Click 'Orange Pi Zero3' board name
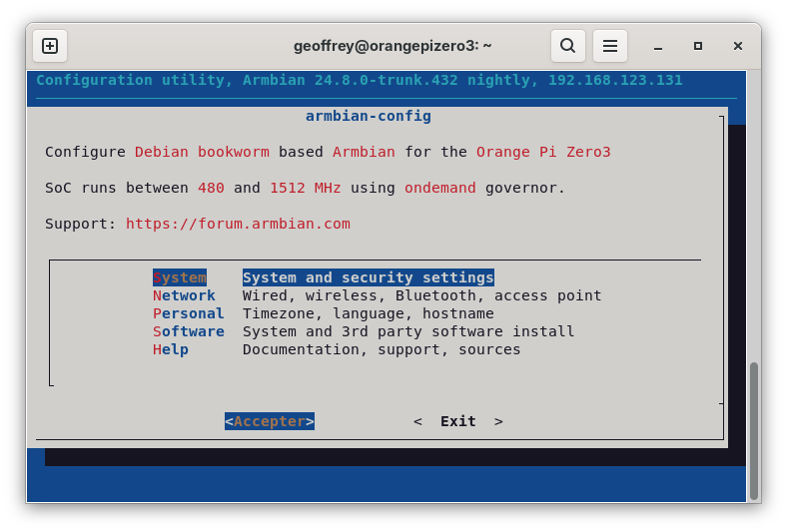This screenshot has height=532, width=787. (x=543, y=152)
